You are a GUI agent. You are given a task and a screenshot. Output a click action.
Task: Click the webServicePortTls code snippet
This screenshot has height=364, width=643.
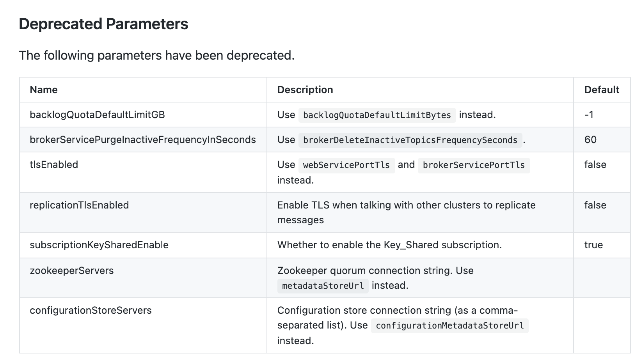click(x=346, y=165)
